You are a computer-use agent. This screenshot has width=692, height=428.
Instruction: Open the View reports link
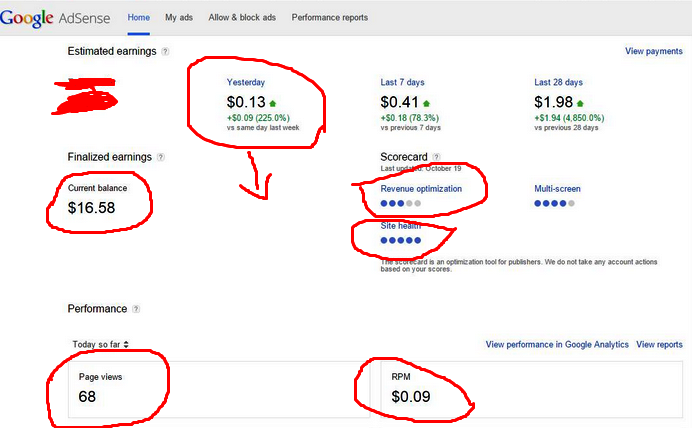click(x=659, y=344)
